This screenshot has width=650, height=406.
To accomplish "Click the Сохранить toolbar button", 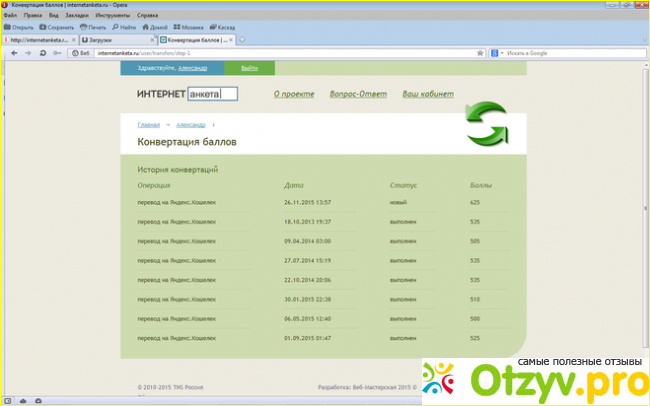I will click(x=57, y=27).
